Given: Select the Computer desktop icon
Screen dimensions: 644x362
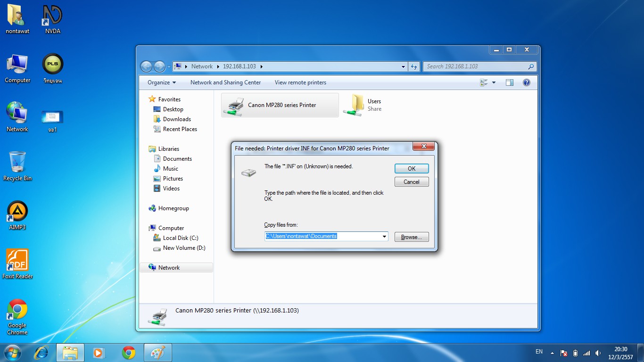Looking at the screenshot, I should 17,68.
